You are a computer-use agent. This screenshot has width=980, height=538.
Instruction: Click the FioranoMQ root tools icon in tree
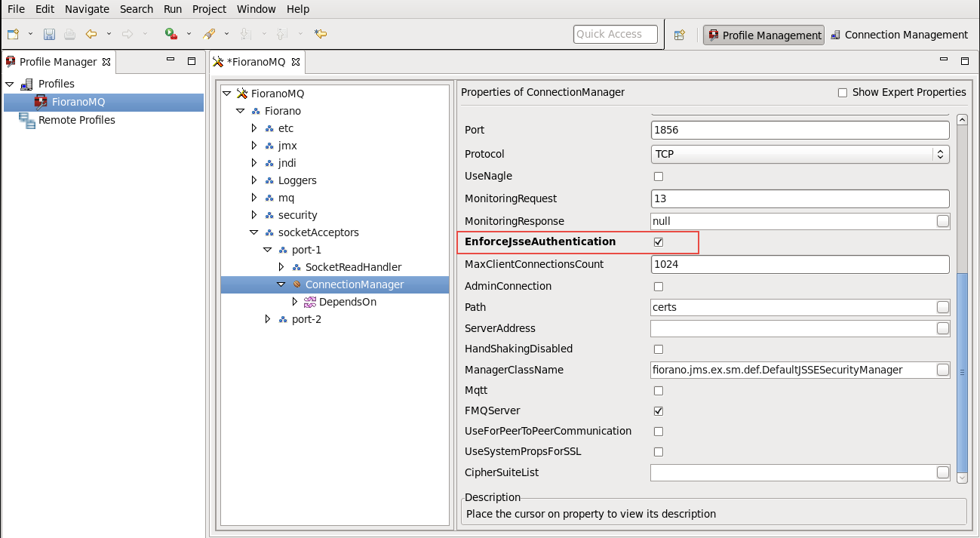(242, 94)
